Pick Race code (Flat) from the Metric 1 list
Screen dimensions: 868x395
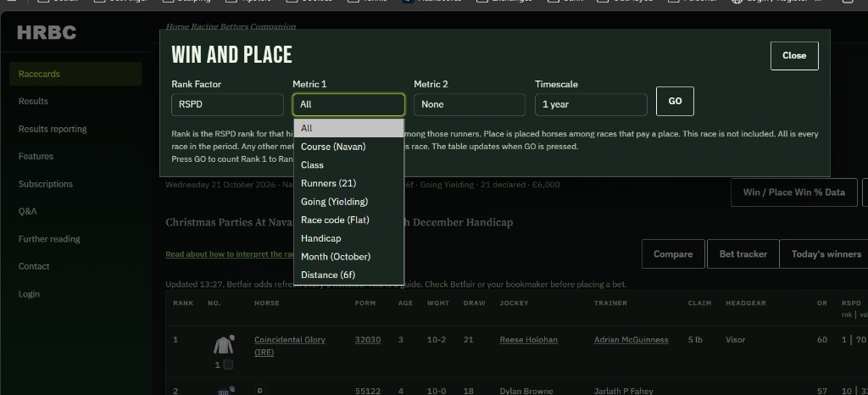pos(348,220)
